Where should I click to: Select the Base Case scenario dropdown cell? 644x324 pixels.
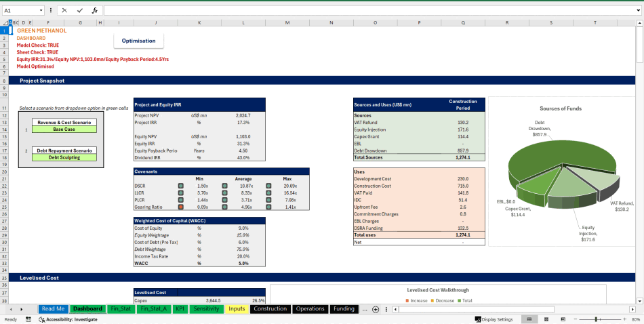64,129
